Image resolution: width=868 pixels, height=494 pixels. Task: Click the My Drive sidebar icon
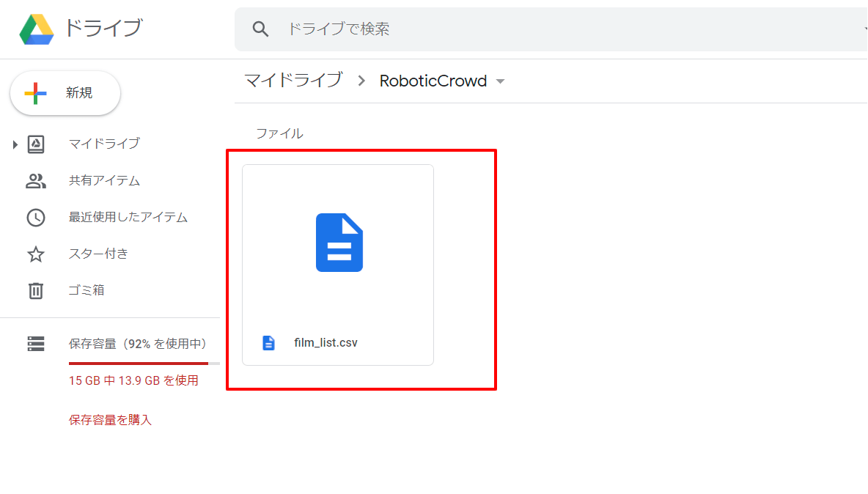36,144
